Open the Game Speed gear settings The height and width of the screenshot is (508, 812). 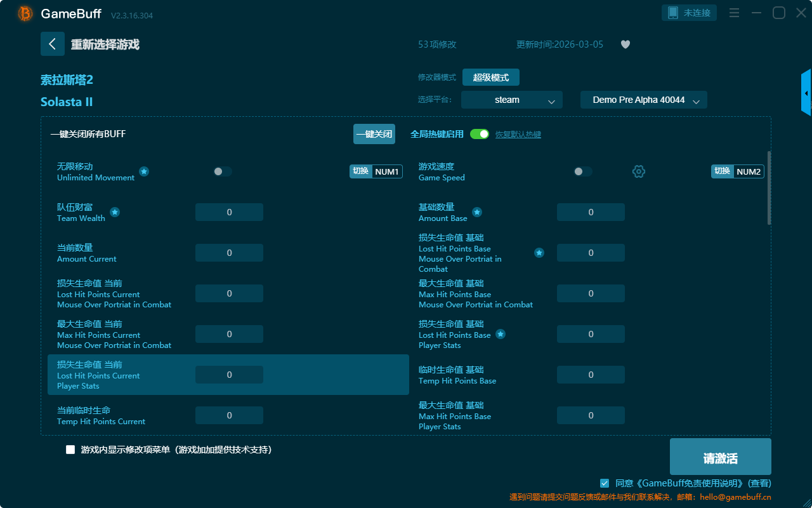click(639, 171)
